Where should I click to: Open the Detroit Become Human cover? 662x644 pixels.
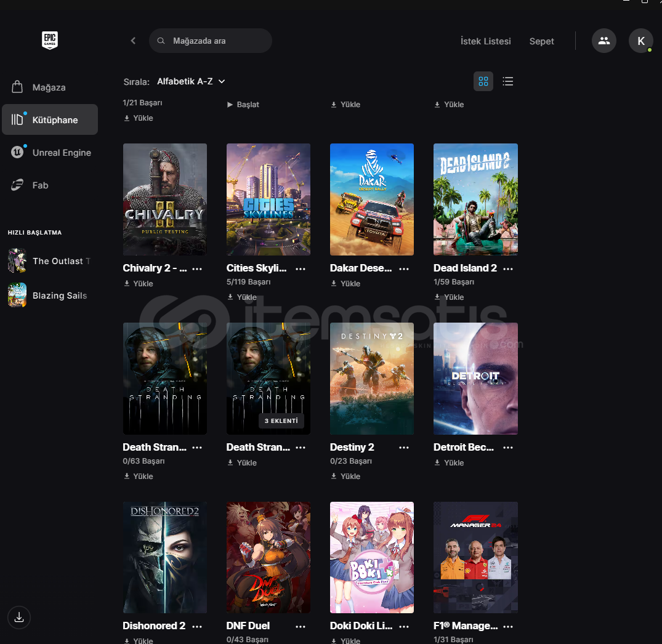[475, 379]
